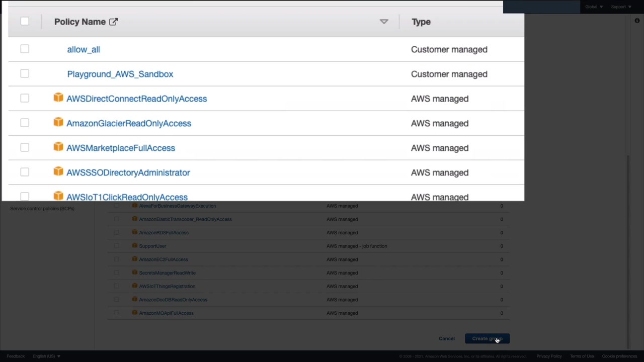Image resolution: width=644 pixels, height=362 pixels.
Task: Click the AWSSSODirectoryAdministrator policy box icon
Action: tap(58, 171)
